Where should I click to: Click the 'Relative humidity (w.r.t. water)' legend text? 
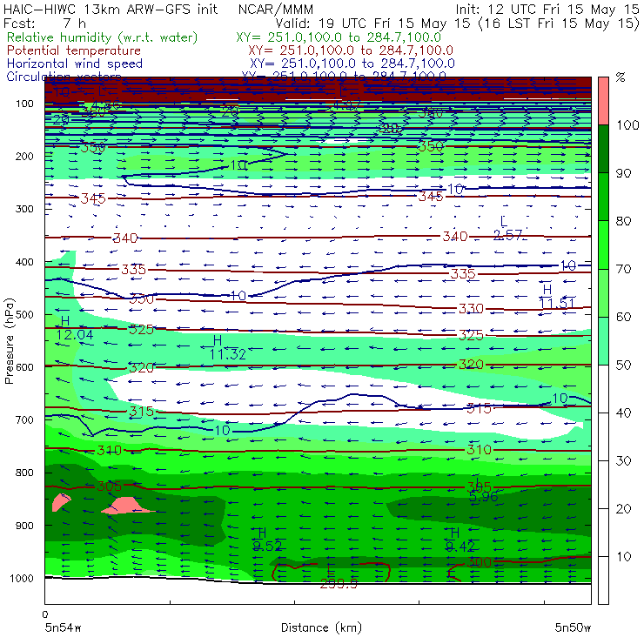point(103,37)
